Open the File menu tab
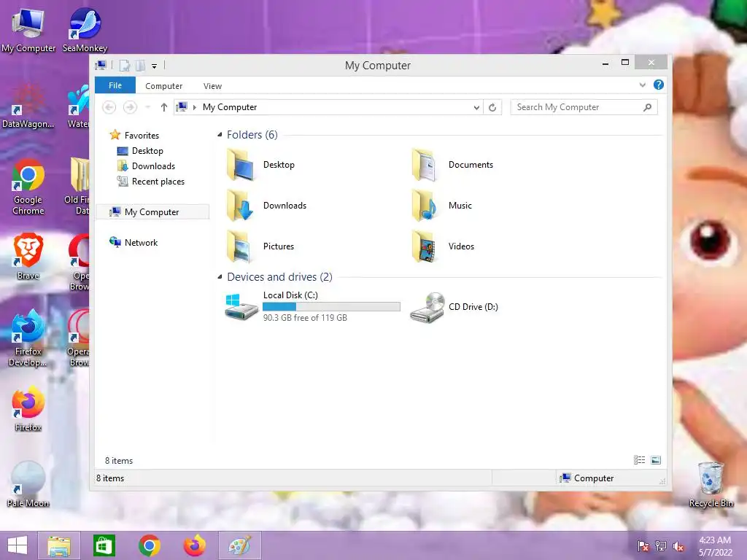This screenshot has width=747, height=560. point(115,85)
